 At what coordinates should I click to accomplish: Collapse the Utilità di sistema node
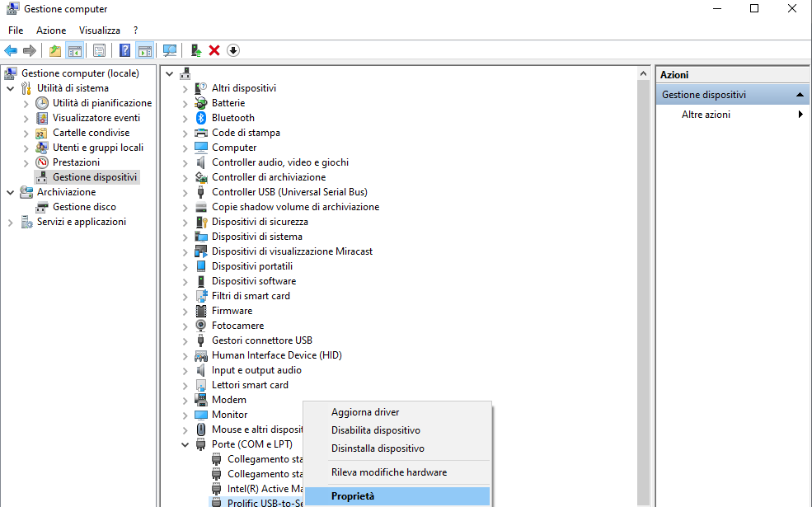point(11,88)
